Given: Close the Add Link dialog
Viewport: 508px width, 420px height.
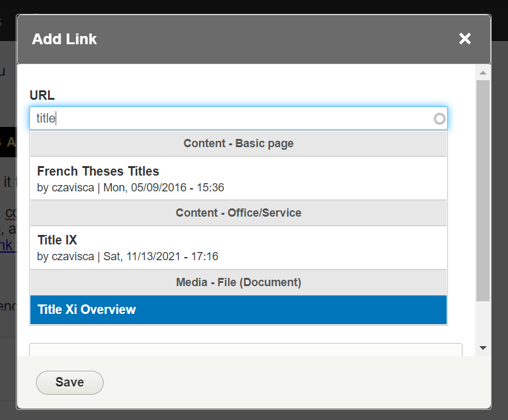Looking at the screenshot, I should (465, 39).
